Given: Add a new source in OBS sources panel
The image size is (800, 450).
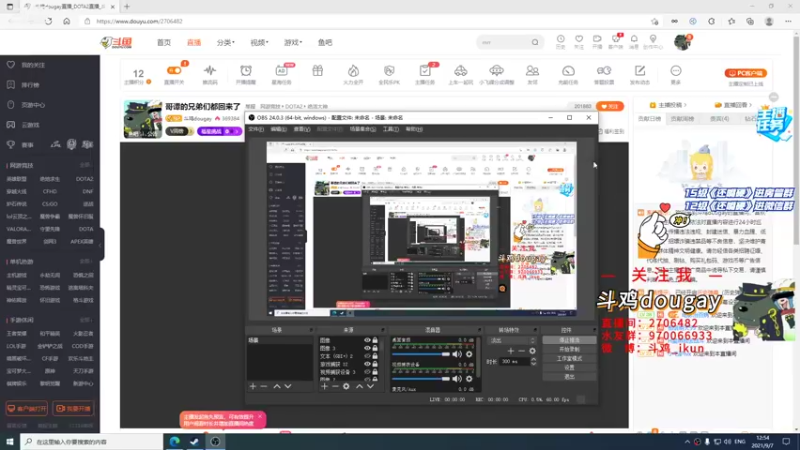Looking at the screenshot, I should pyautogui.click(x=324, y=387).
